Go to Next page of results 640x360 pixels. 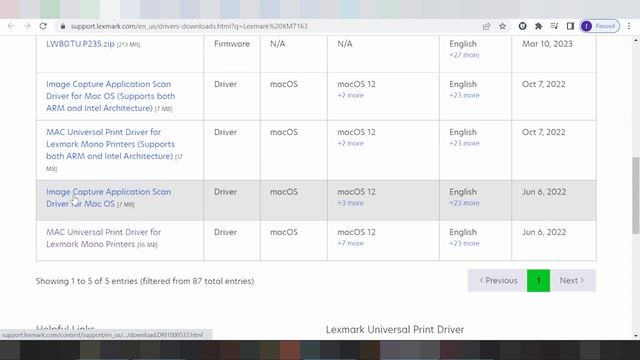click(x=573, y=280)
